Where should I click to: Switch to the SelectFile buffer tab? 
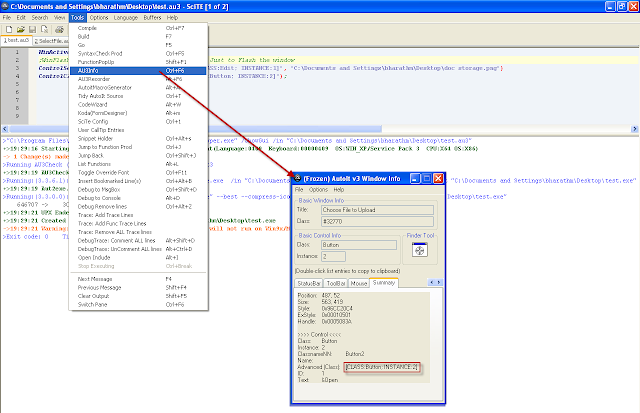tap(51, 41)
